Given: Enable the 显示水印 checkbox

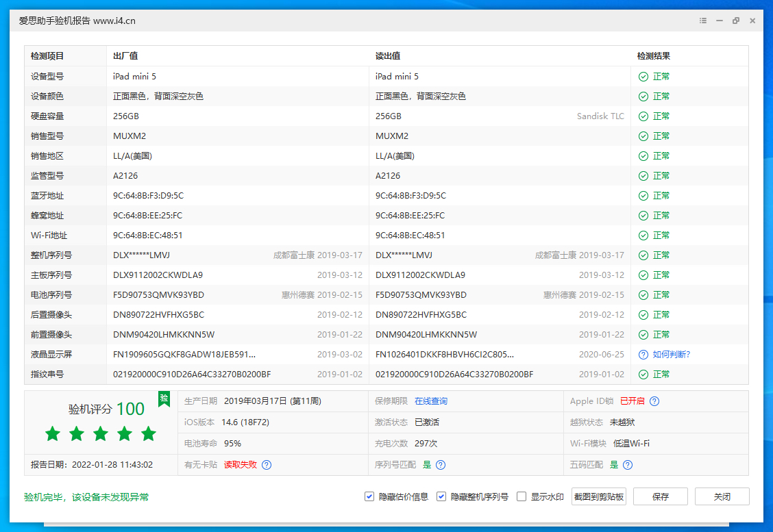Looking at the screenshot, I should 522,496.
